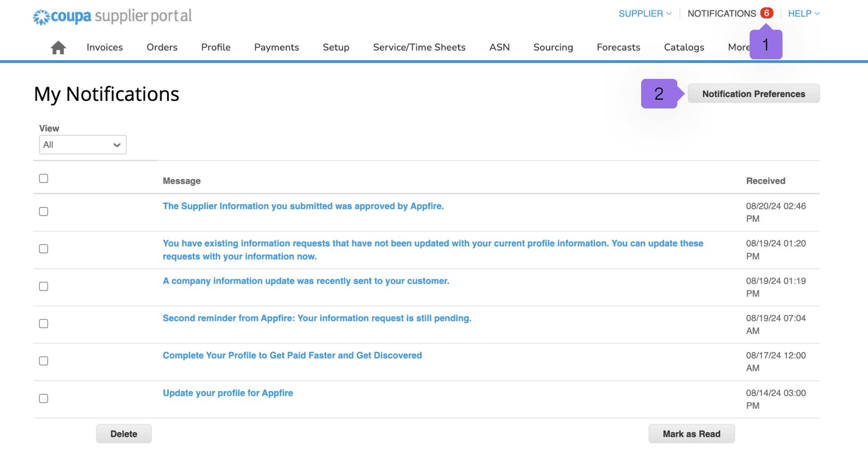Select the Setup menu item
The height and width of the screenshot is (458, 868).
click(x=336, y=47)
